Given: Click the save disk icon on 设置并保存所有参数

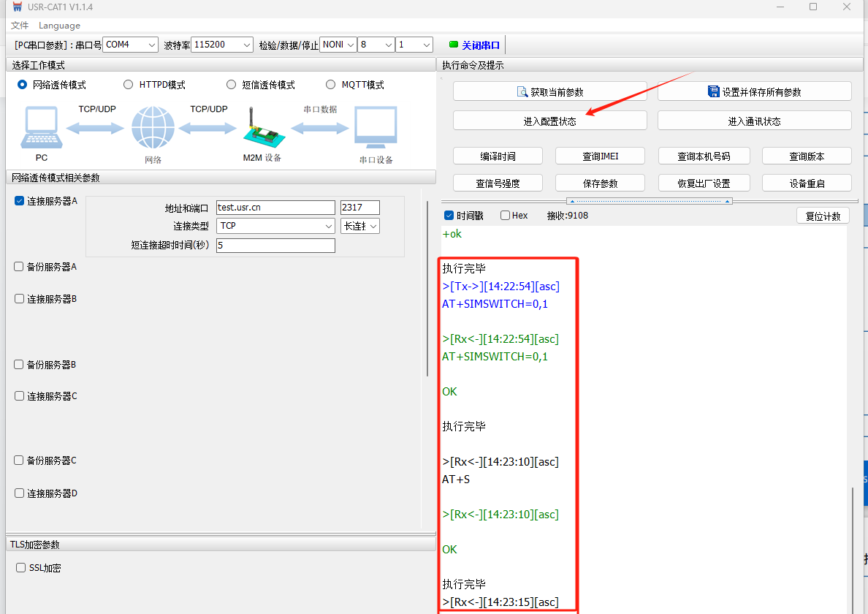Looking at the screenshot, I should coord(713,91).
